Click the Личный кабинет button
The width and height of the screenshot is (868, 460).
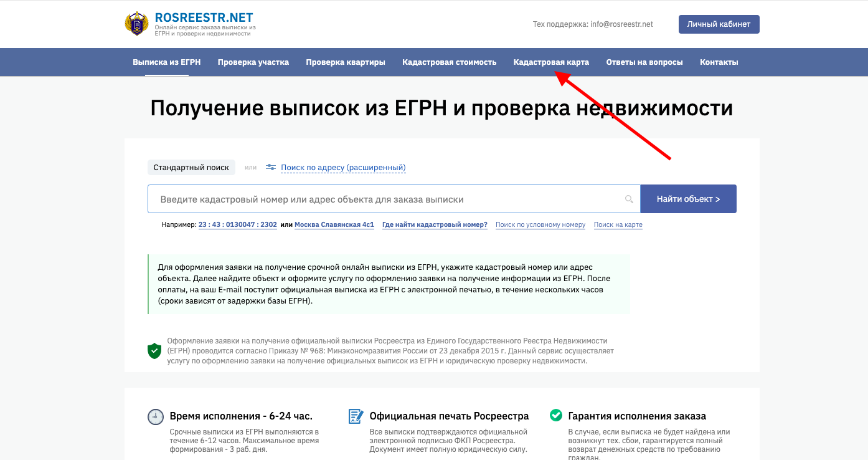(719, 24)
